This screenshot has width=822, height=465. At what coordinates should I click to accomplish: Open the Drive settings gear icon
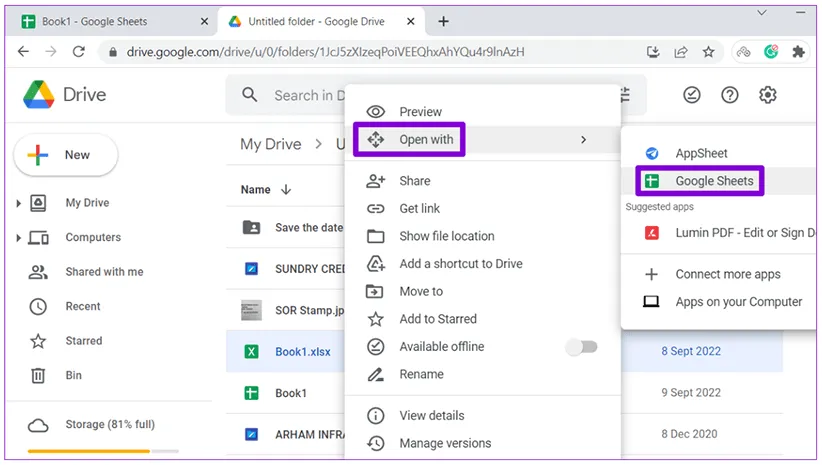(x=767, y=95)
